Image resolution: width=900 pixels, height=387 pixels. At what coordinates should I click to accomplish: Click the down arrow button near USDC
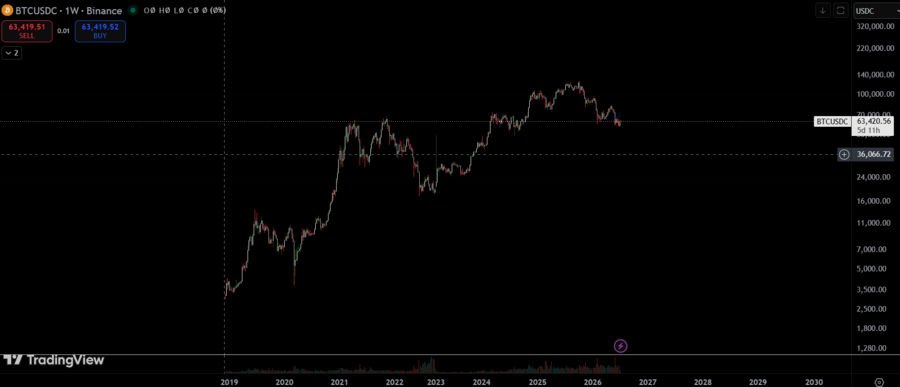(x=823, y=10)
